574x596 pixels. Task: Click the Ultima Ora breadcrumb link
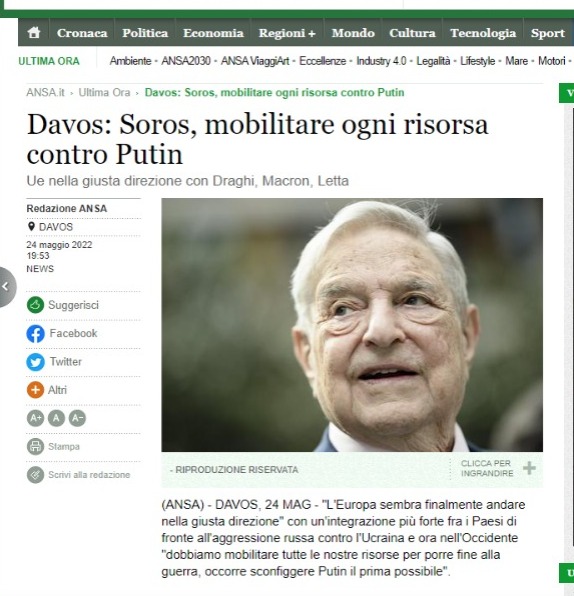[104, 92]
